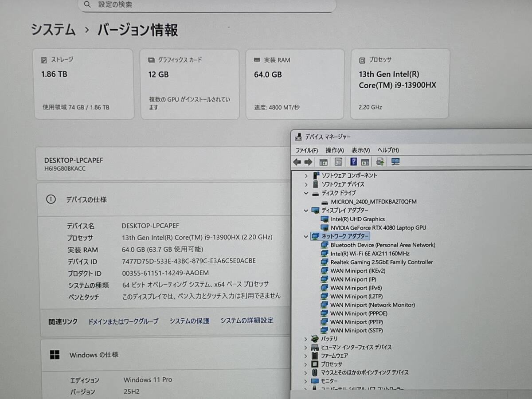Click the Scan for hardware changes toolbar icon
Image resolution: width=532 pixels, height=399 pixels.
point(396,162)
